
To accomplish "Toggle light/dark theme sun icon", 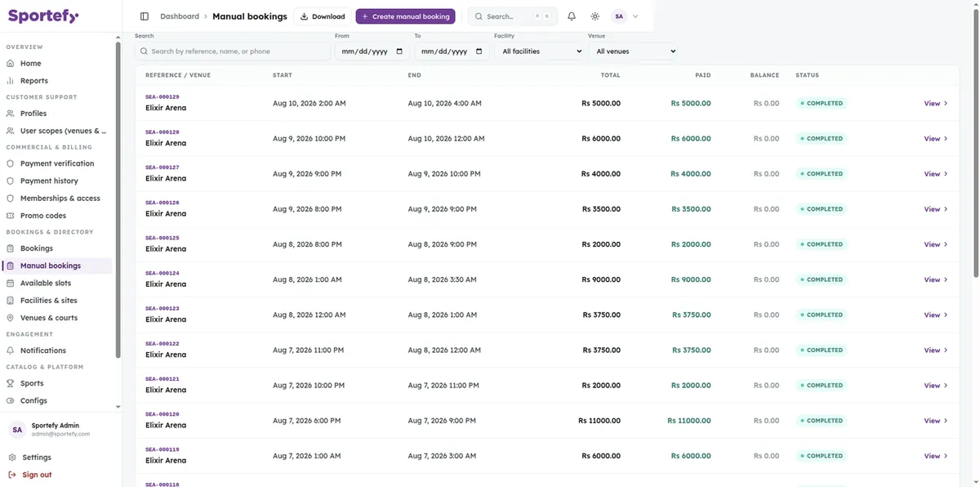I will [595, 16].
